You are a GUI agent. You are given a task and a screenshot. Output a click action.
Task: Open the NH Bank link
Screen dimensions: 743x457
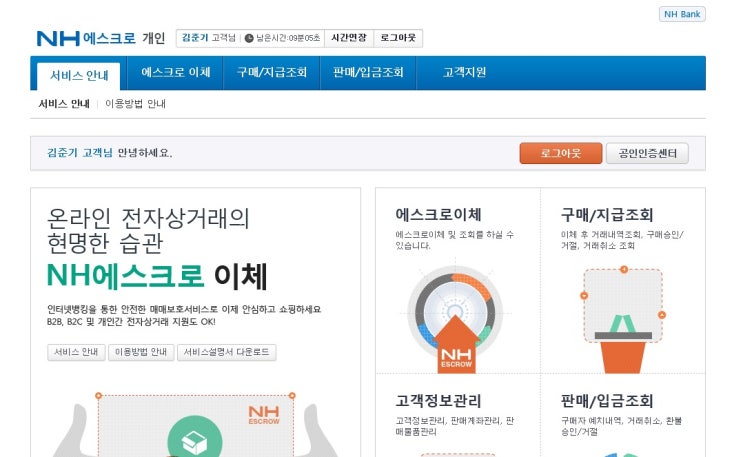tap(682, 14)
